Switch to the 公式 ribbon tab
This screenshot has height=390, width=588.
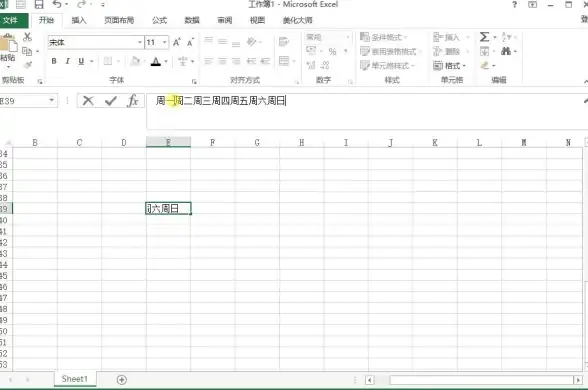click(159, 20)
